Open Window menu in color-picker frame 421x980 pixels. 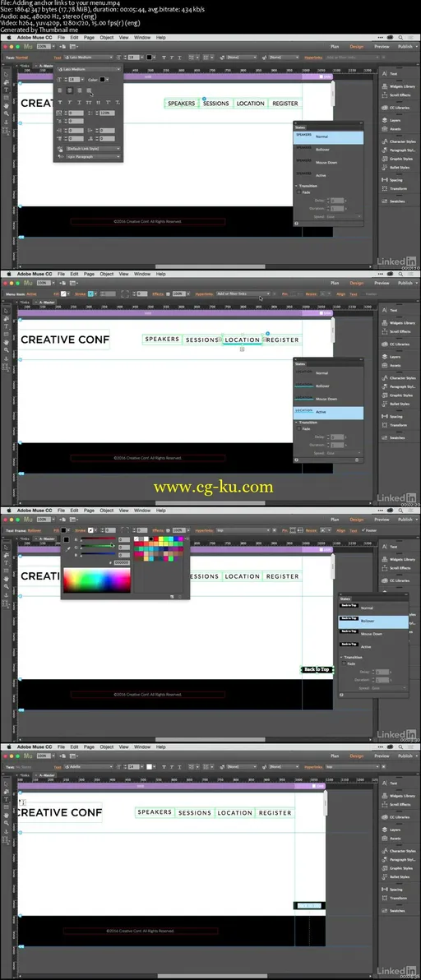[x=142, y=510]
